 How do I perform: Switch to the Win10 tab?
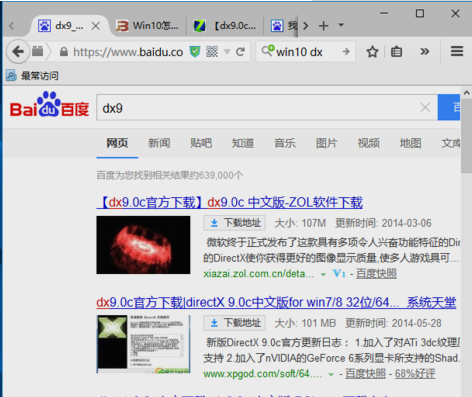coord(148,26)
